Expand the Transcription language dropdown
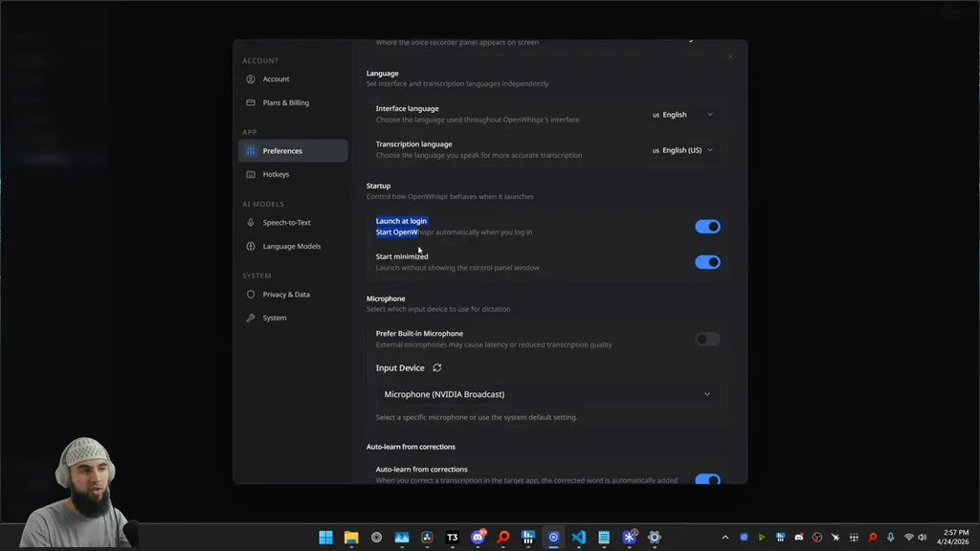This screenshot has width=980, height=551. pyautogui.click(x=682, y=150)
